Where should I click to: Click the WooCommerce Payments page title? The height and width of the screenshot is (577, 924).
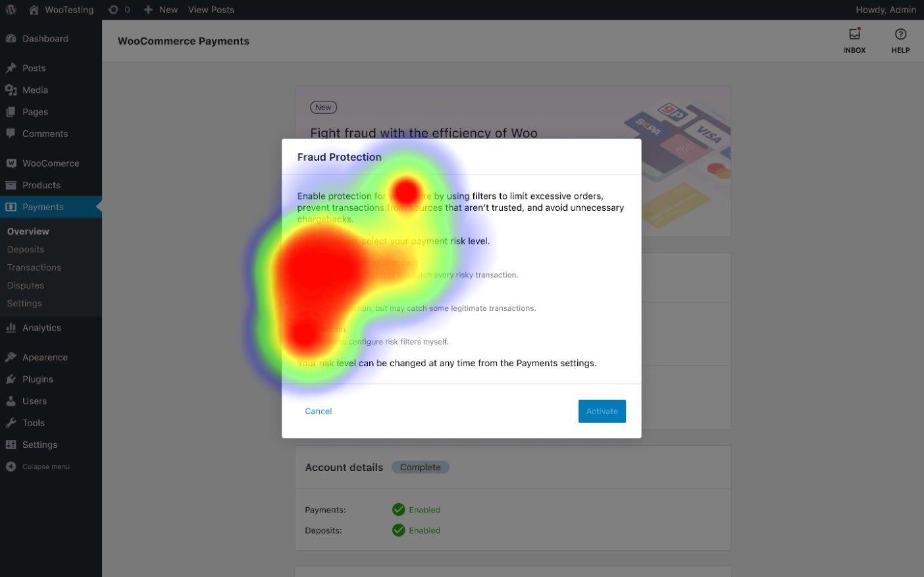184,41
